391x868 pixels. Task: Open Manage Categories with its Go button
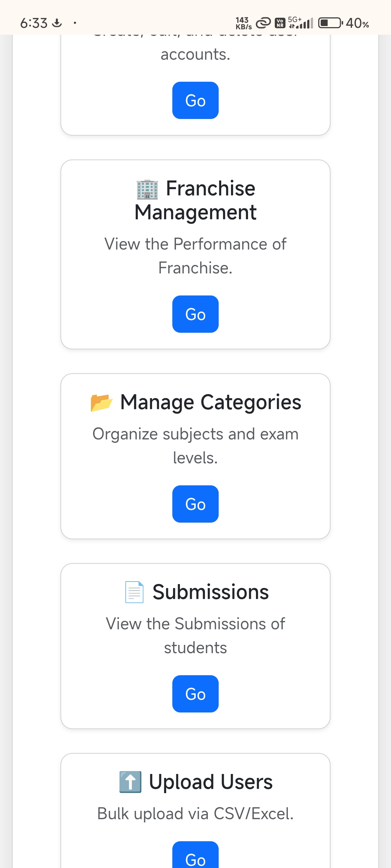pyautogui.click(x=195, y=504)
